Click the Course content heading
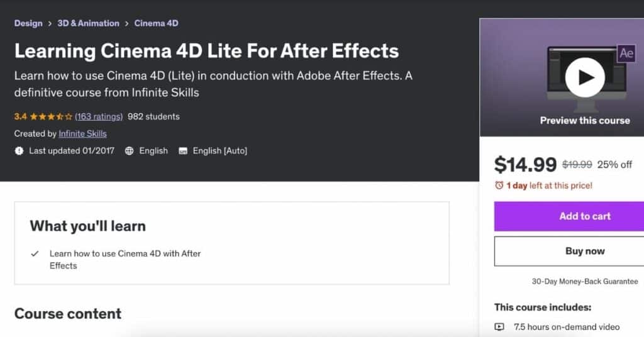Screen dimensions: 644x337 pyautogui.click(x=68, y=314)
